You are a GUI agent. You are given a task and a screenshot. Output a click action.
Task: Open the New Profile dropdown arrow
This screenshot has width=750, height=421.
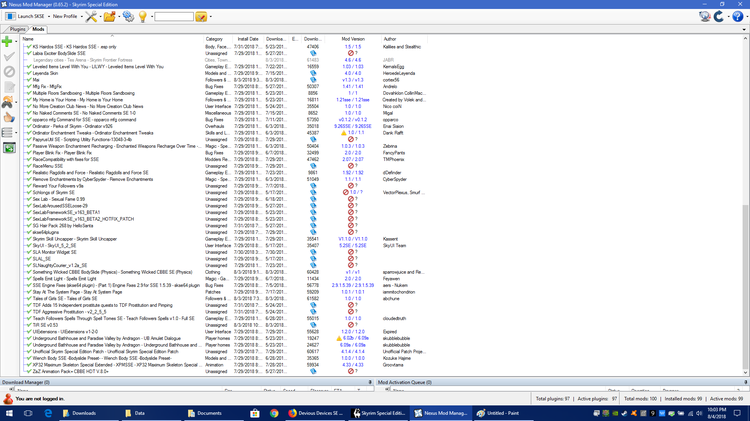tap(81, 17)
